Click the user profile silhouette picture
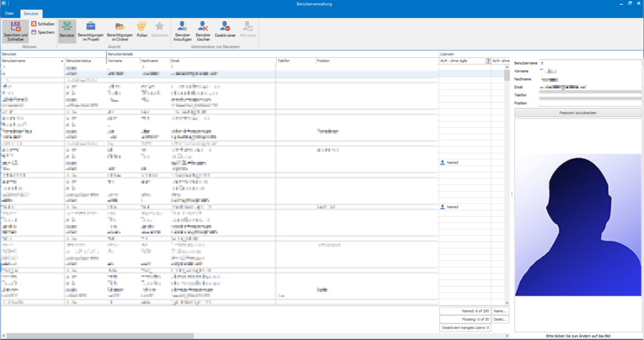Screen dimensions: 644x340 click(577, 226)
